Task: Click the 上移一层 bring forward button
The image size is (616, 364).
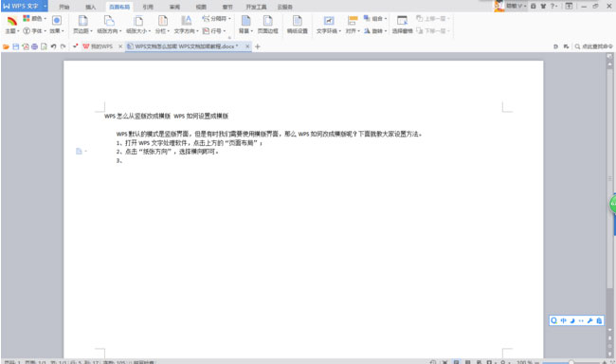Action: coord(433,18)
